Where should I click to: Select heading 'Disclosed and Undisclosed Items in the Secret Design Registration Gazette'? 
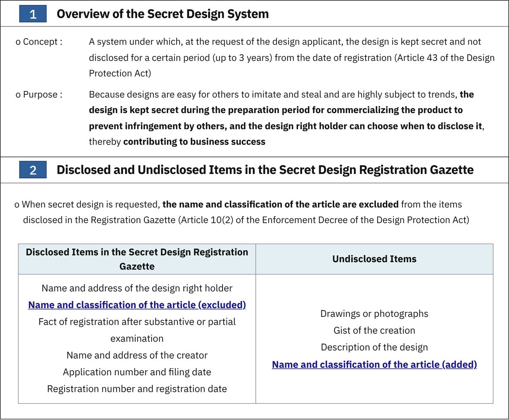[265, 170]
